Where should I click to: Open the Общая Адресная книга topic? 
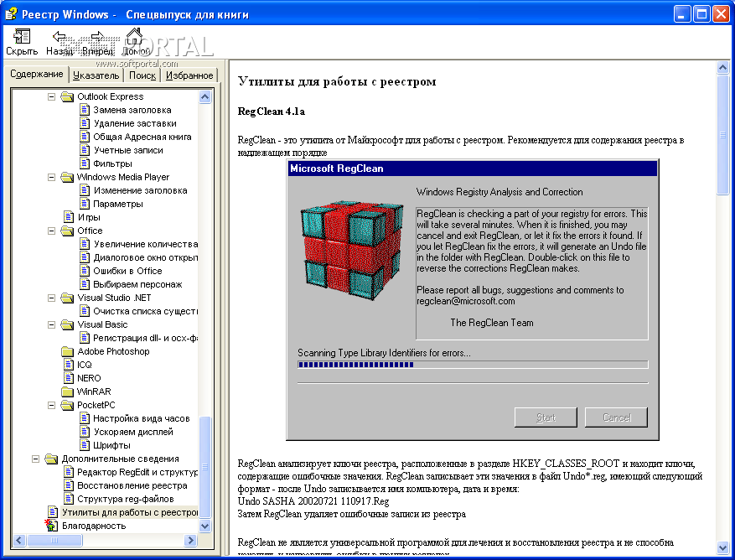tap(142, 137)
